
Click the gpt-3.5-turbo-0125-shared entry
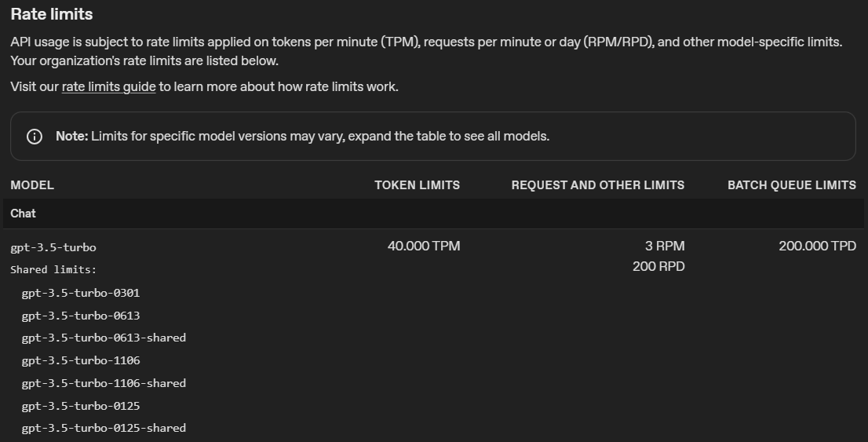[x=104, y=428]
